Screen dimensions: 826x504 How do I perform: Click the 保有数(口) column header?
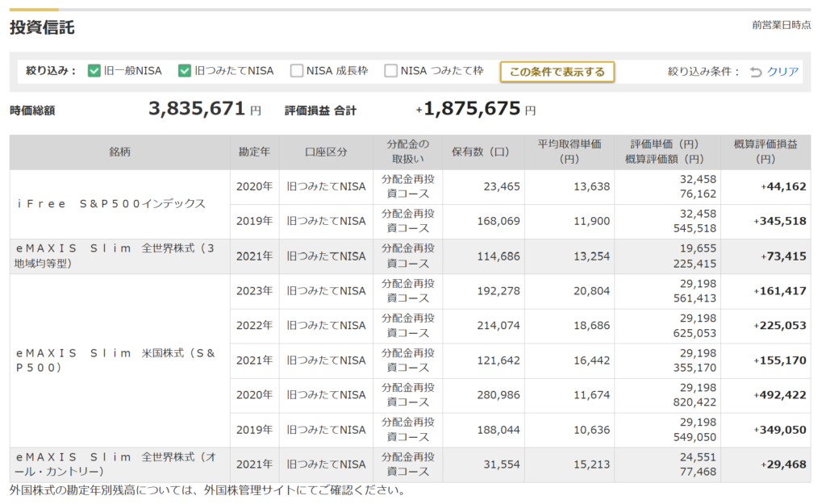[x=482, y=152]
